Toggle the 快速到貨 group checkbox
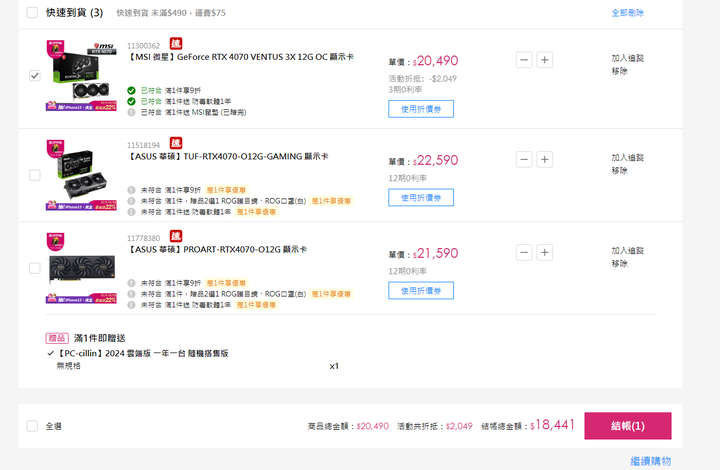This screenshot has width=720, height=470. coord(32,12)
